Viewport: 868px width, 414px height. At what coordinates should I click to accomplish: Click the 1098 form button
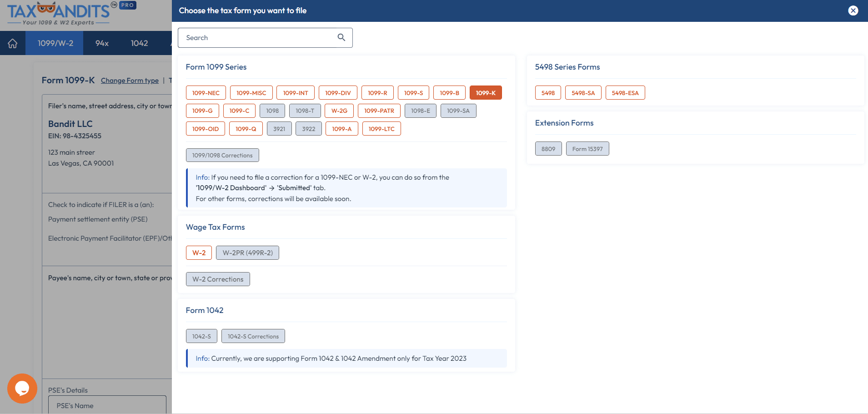point(272,111)
